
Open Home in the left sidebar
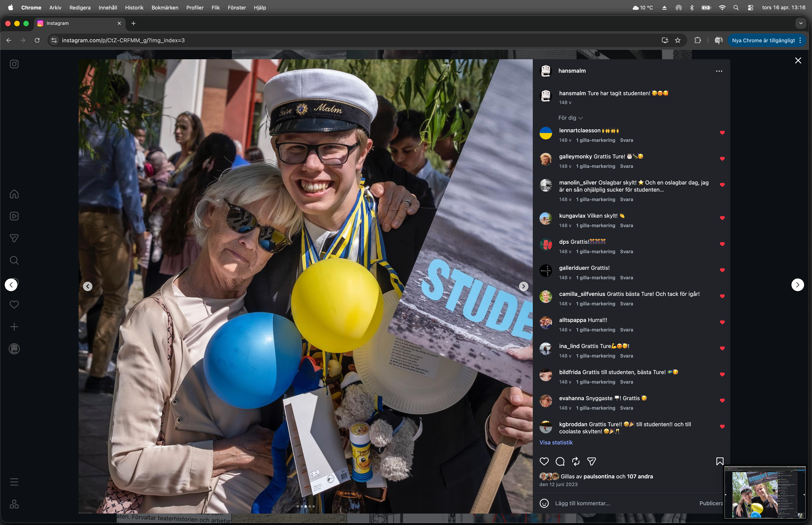point(14,194)
